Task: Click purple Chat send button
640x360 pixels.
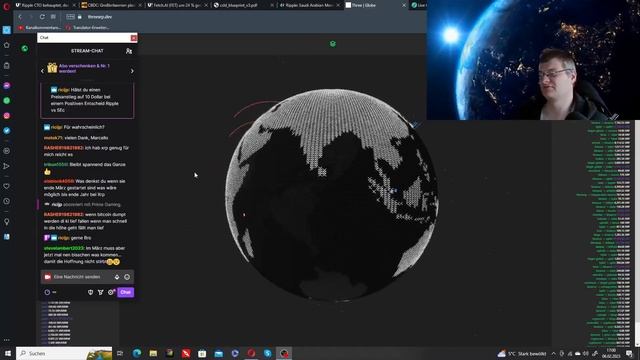Action: tap(125, 292)
